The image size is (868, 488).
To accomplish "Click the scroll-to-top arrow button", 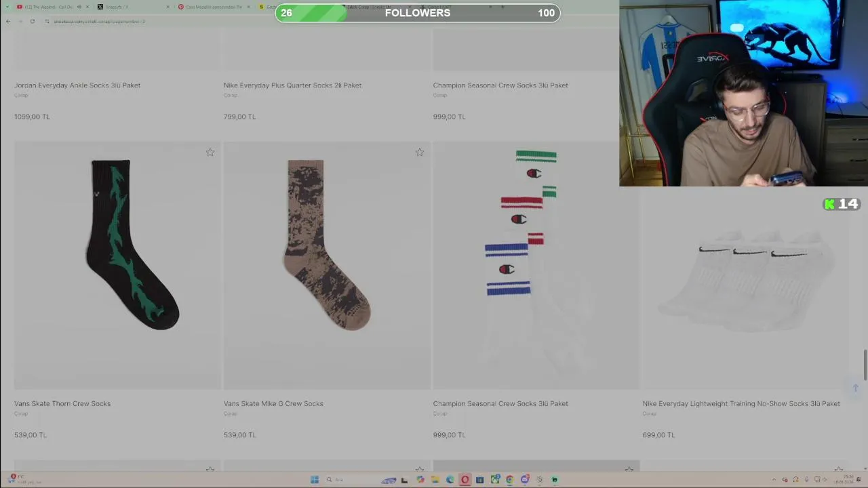I will pyautogui.click(x=856, y=388).
